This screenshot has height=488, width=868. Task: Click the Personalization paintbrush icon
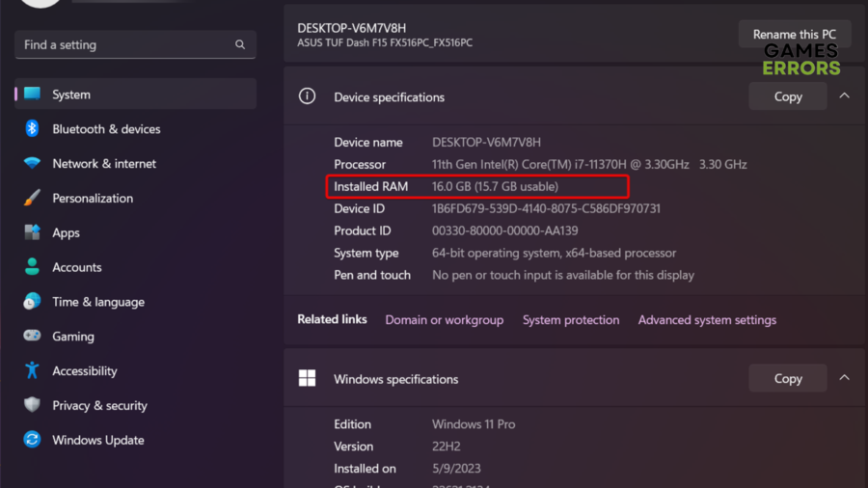tap(32, 198)
